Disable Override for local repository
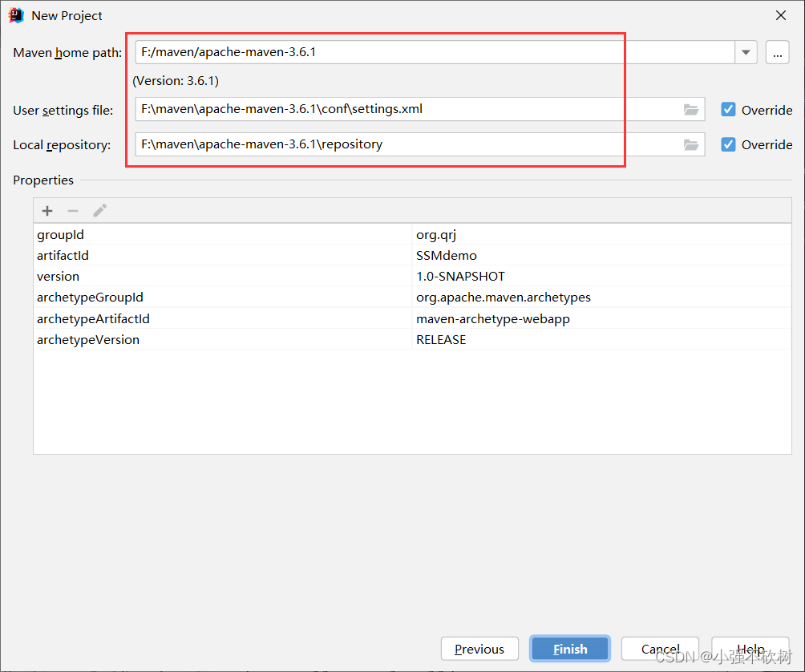 pyautogui.click(x=728, y=145)
